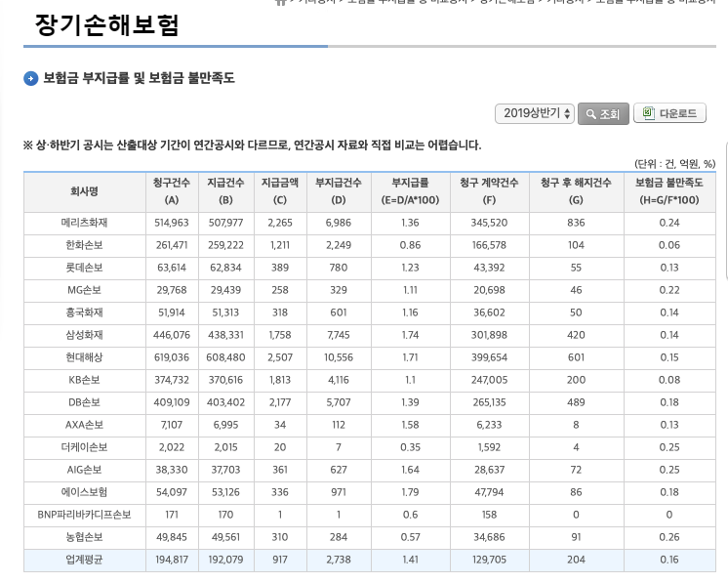Click AXA손보 claim count 7,107
The width and height of the screenshot is (728, 583).
(x=172, y=425)
